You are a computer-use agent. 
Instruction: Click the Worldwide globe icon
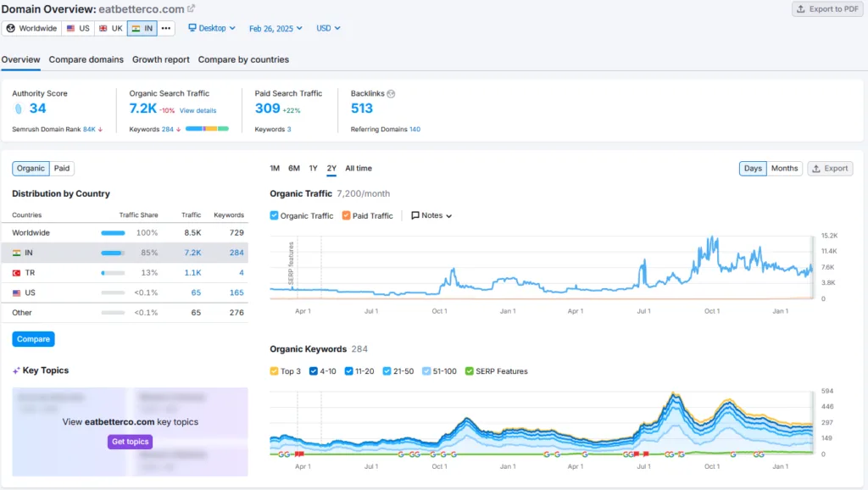click(10, 28)
